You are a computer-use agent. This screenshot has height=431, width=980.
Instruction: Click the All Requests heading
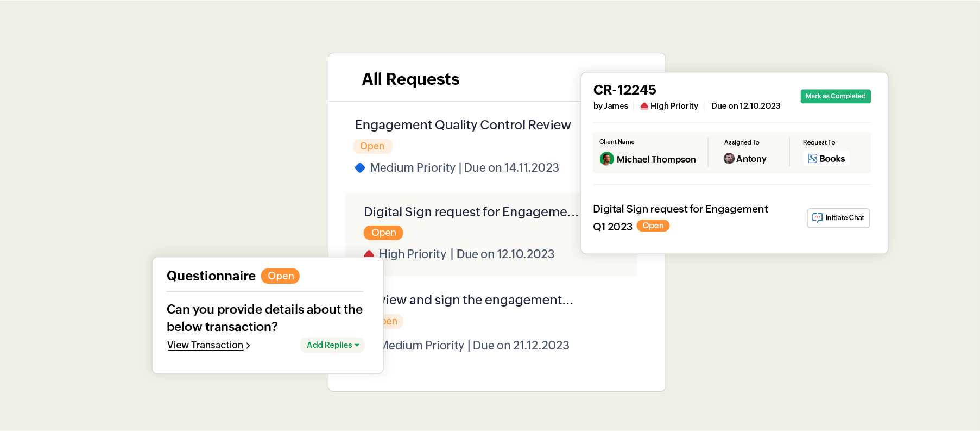[410, 79]
